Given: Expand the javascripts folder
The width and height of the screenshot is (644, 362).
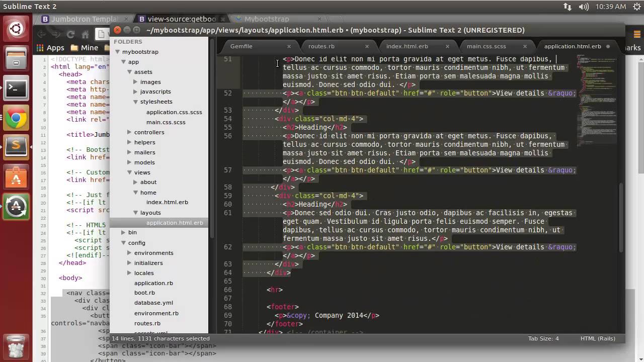Looking at the screenshot, I should tap(136, 92).
